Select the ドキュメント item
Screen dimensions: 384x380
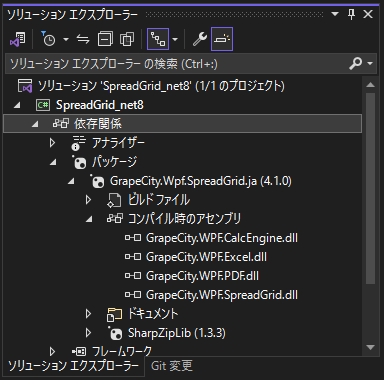click(x=153, y=314)
